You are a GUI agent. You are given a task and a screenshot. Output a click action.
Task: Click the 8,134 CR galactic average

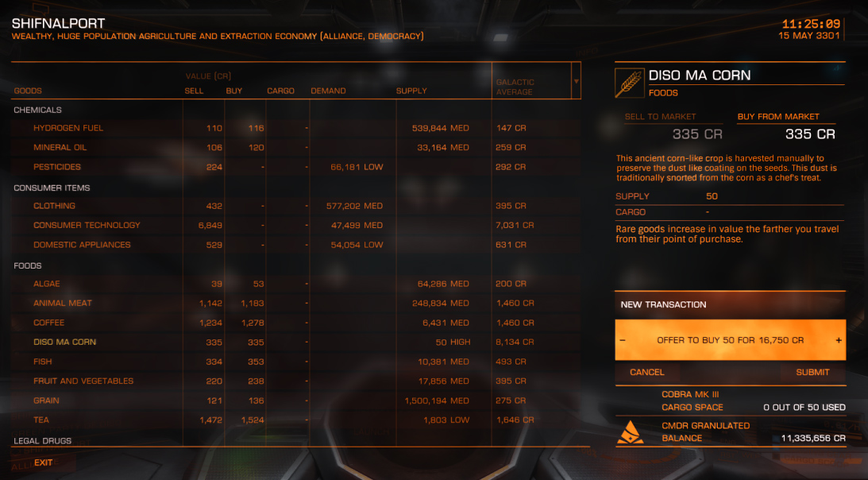pos(515,342)
